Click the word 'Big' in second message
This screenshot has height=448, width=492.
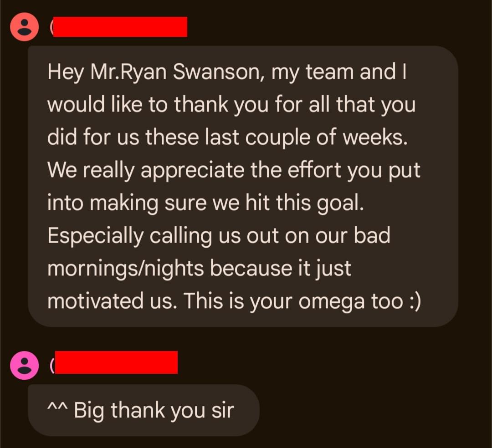pos(89,411)
